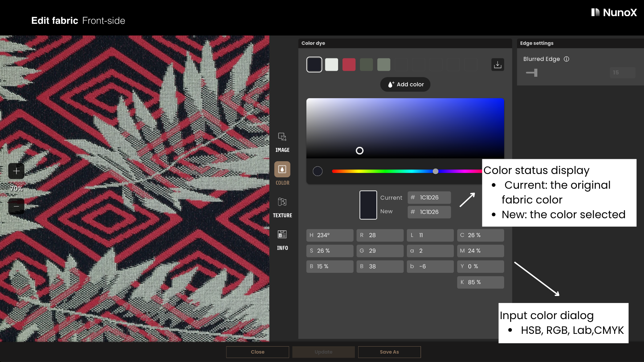
Task: Click the Color dye panel header
Action: [x=405, y=43]
